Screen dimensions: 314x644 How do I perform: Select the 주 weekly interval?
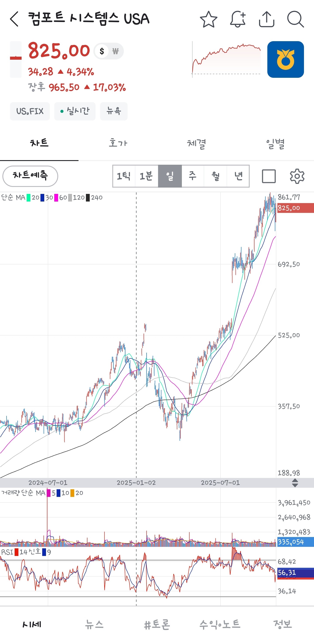tap(193, 176)
